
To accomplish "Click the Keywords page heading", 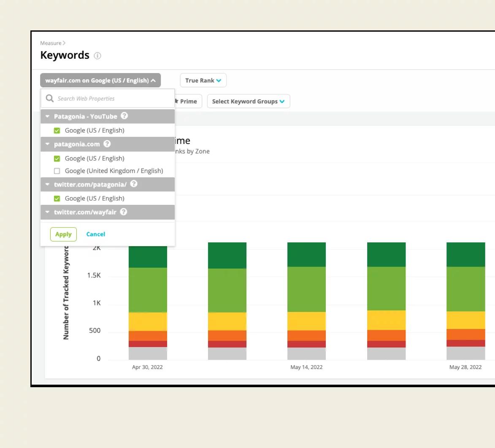I will click(x=65, y=55).
